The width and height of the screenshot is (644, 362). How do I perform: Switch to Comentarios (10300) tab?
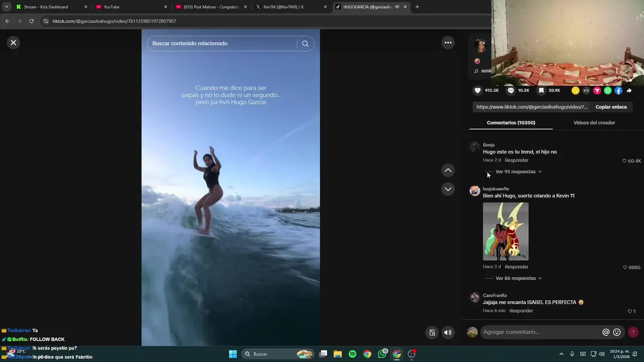tap(511, 123)
